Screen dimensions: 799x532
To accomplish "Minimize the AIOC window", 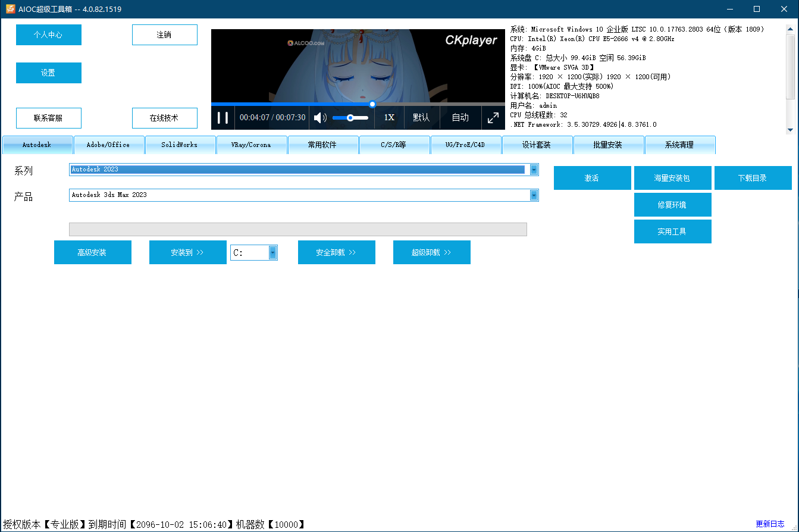I will [x=730, y=9].
